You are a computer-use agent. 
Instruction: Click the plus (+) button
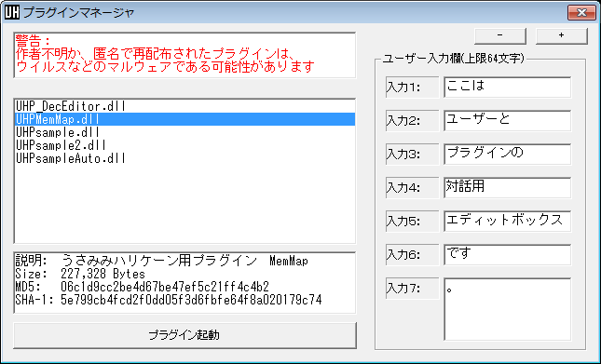tap(561, 35)
